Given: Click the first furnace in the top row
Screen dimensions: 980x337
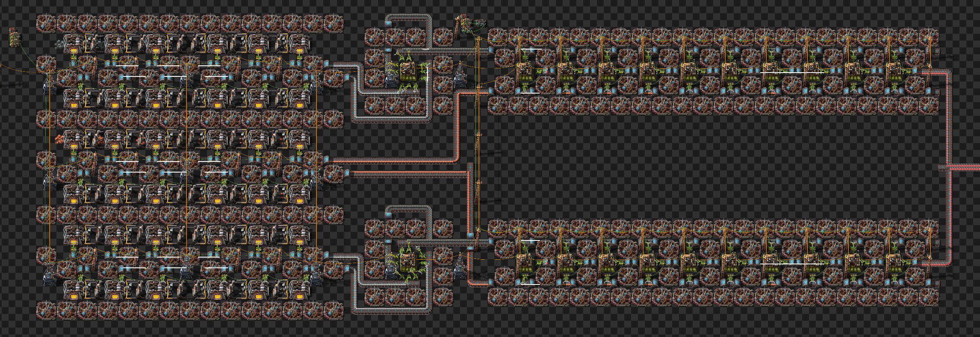Looking at the screenshot, I should point(73,43).
